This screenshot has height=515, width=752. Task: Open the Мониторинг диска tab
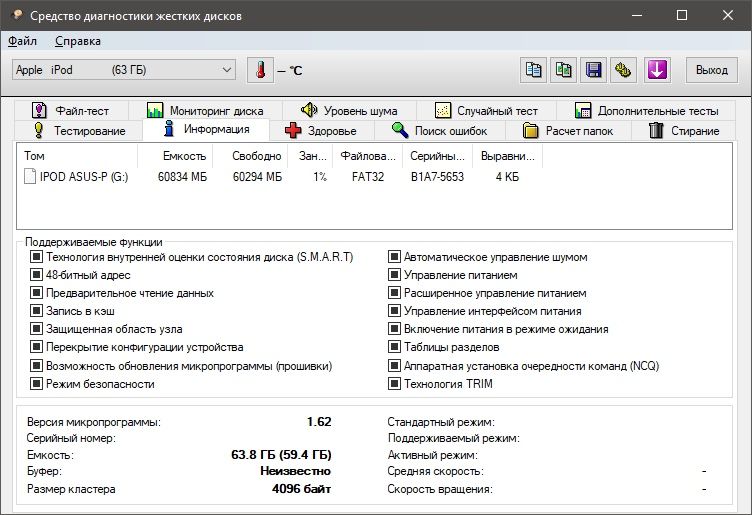click(x=205, y=111)
